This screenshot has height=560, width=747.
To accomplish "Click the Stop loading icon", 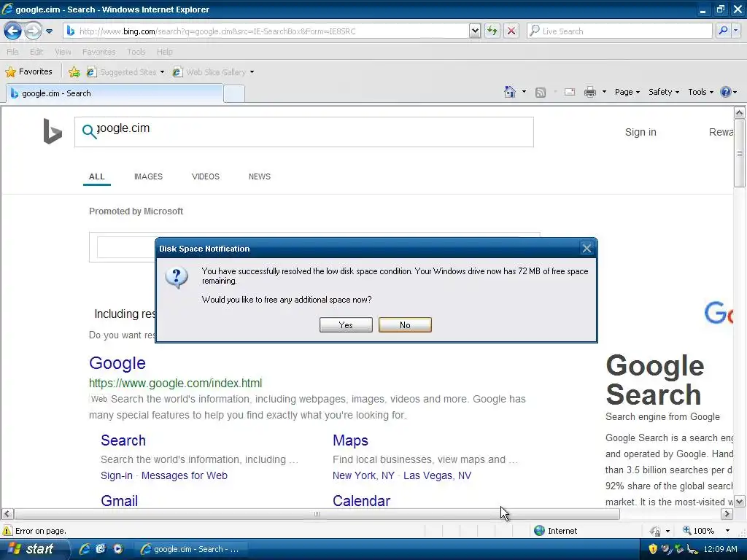I will pos(511,31).
